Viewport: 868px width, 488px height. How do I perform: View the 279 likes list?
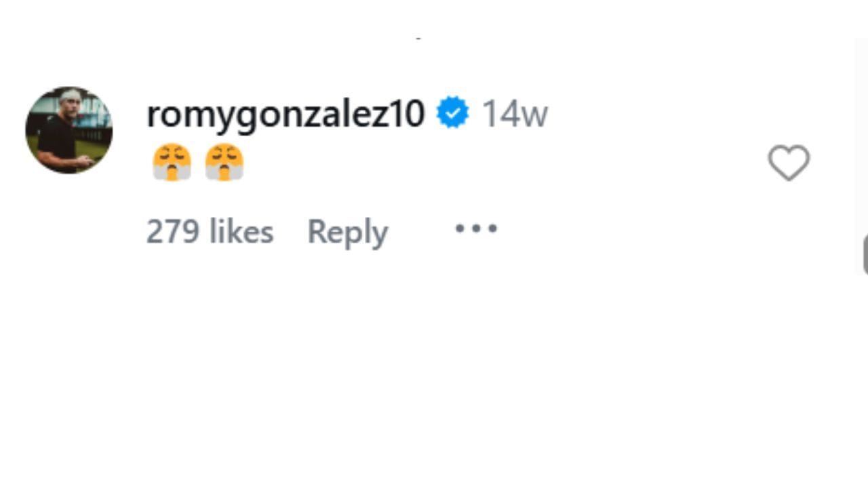210,232
